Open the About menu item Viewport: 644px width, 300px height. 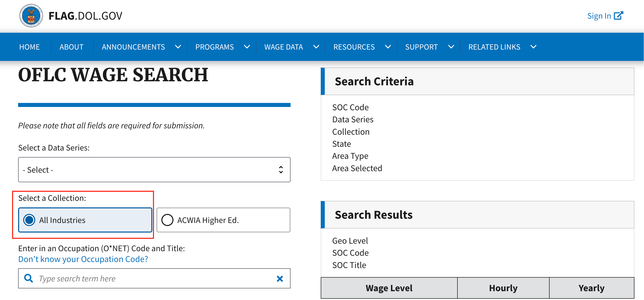(x=71, y=47)
